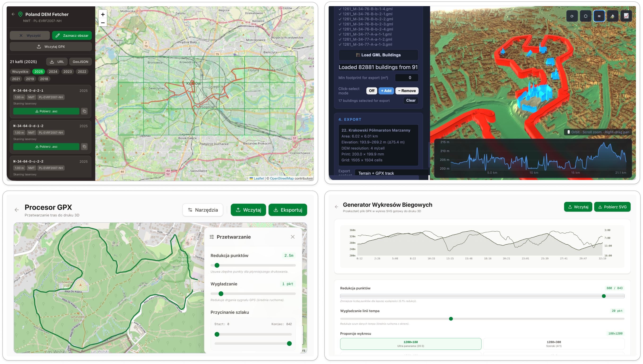Image resolution: width=643 pixels, height=364 pixels.
Task: Zoom in on the Kraków map
Action: coord(103,14)
